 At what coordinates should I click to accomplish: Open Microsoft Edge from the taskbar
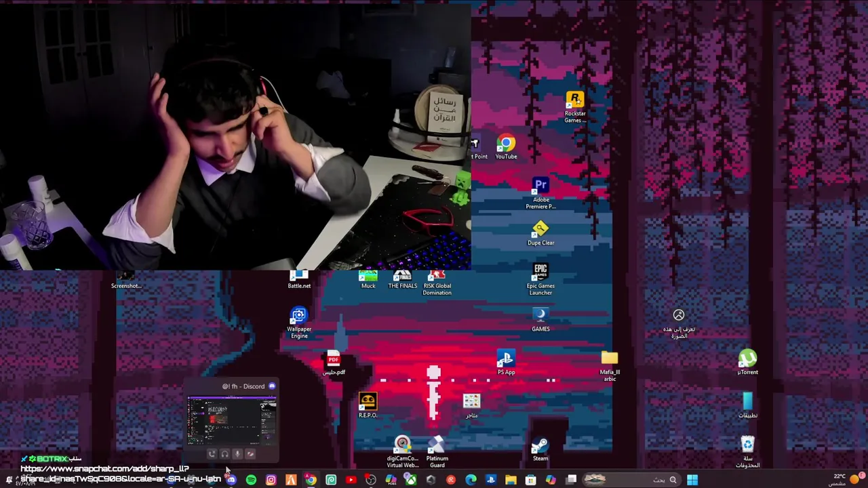(471, 480)
